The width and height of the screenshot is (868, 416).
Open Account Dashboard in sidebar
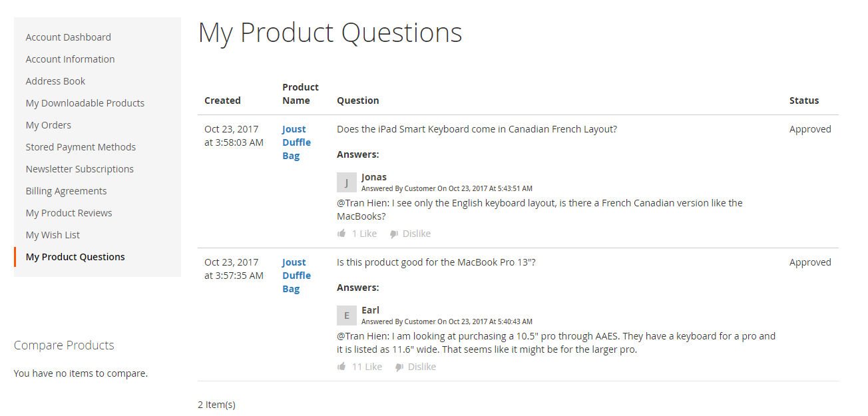(x=69, y=37)
